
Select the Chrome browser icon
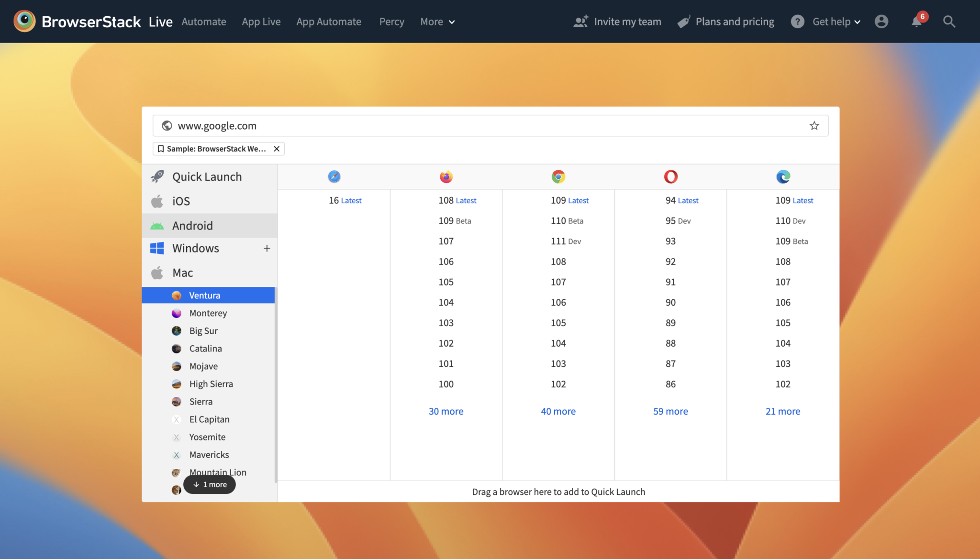point(558,176)
